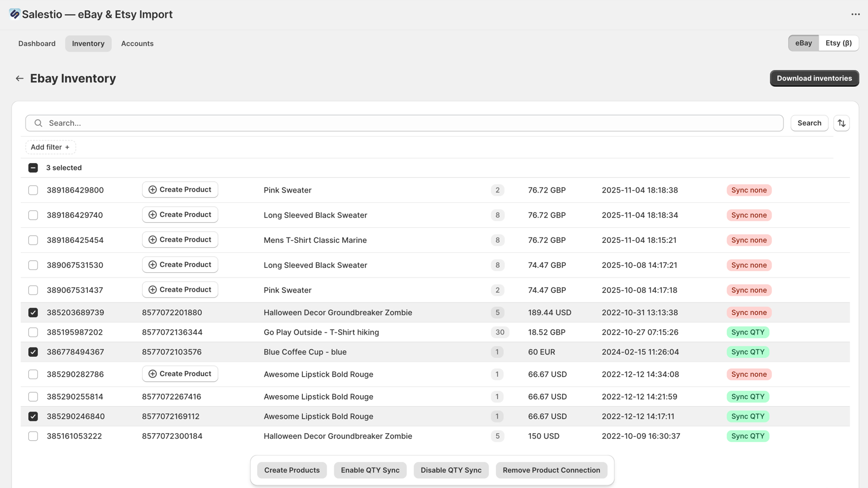Click the back arrow beside Ebay Inventory
This screenshot has height=488, width=868.
(x=20, y=79)
